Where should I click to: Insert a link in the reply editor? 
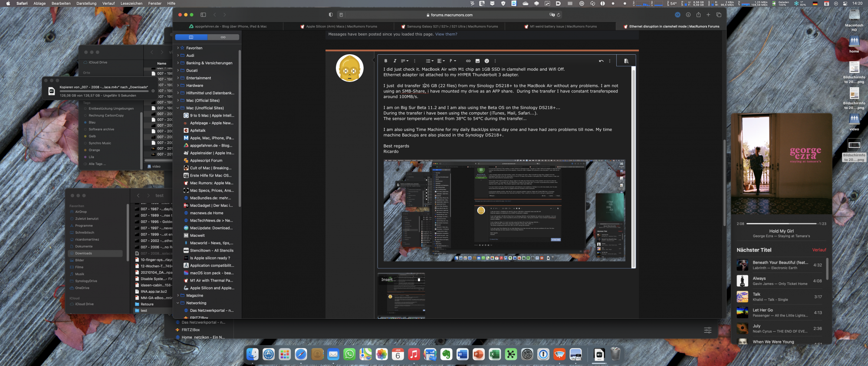click(x=468, y=61)
